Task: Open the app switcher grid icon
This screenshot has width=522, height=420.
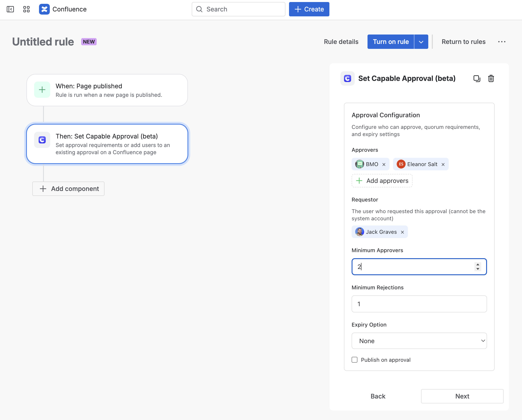Action: [x=26, y=9]
